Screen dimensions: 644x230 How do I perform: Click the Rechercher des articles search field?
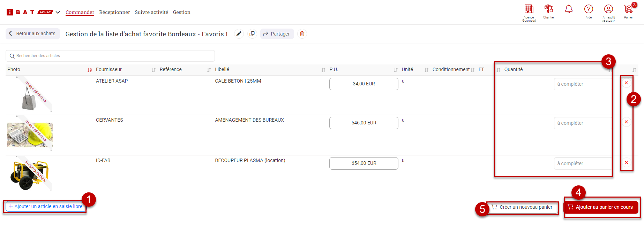(110, 56)
